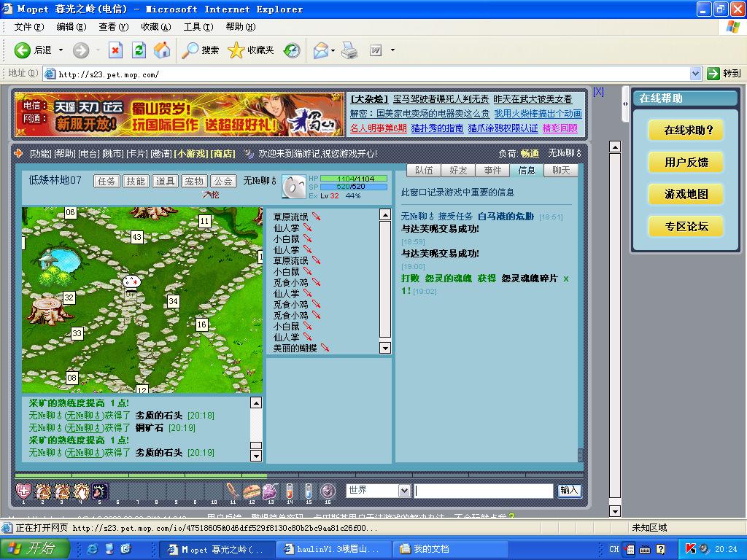This screenshot has width=747, height=560.
Task: Open the 工具(T) menu
Action: pos(198,27)
